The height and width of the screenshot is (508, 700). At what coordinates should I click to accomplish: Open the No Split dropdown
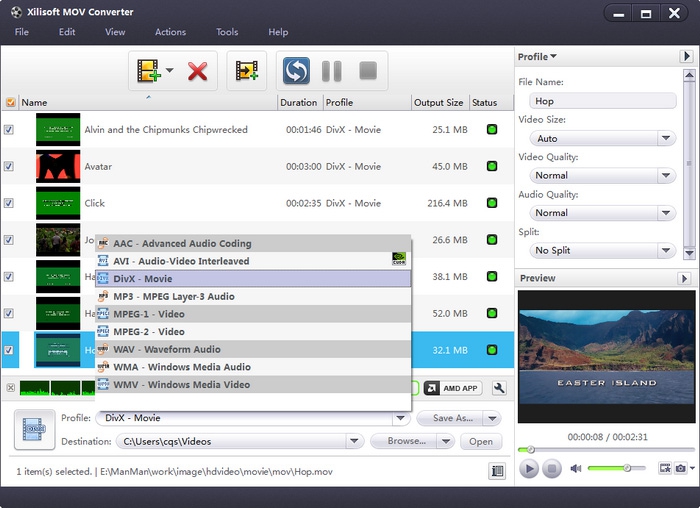click(666, 250)
